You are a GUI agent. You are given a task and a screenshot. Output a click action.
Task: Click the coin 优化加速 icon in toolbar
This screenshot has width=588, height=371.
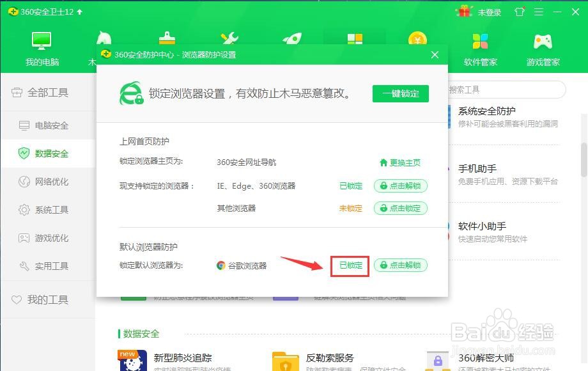pos(417,38)
